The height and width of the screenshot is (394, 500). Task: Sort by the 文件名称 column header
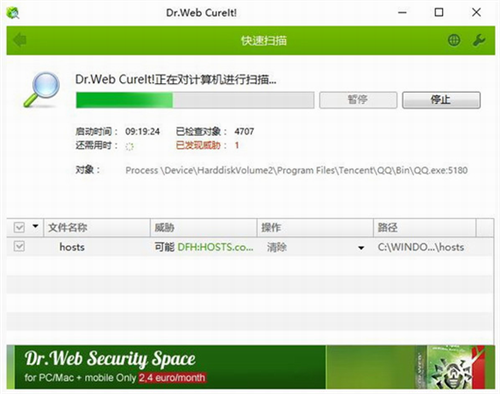click(x=97, y=228)
